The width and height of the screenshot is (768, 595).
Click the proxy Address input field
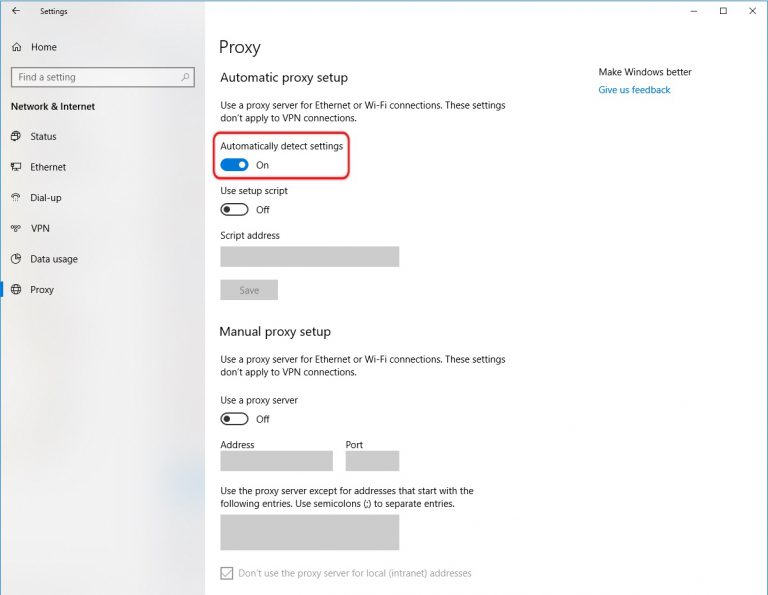pyautogui.click(x=276, y=461)
